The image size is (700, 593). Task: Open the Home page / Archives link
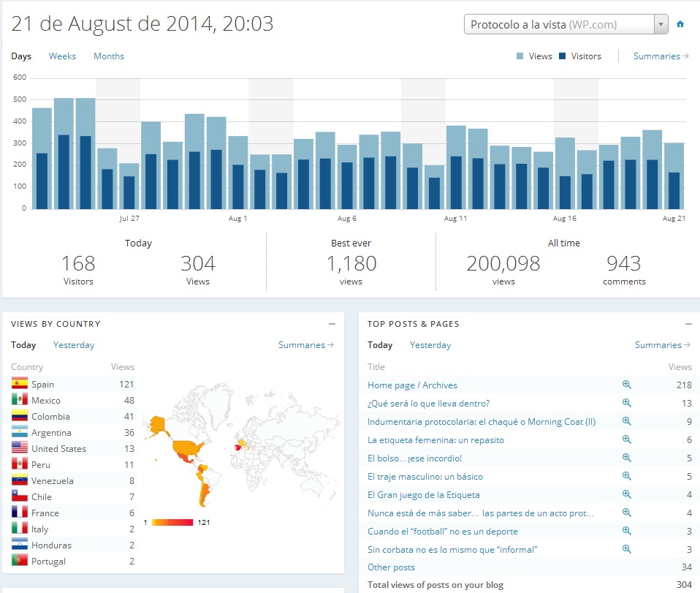point(412,385)
